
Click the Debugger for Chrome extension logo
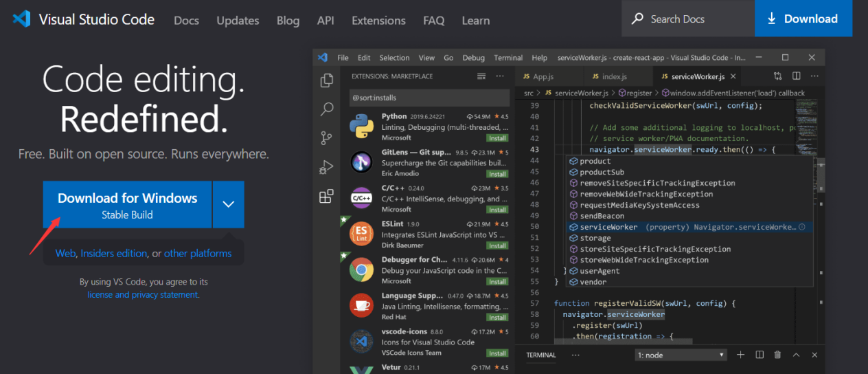coord(361,269)
